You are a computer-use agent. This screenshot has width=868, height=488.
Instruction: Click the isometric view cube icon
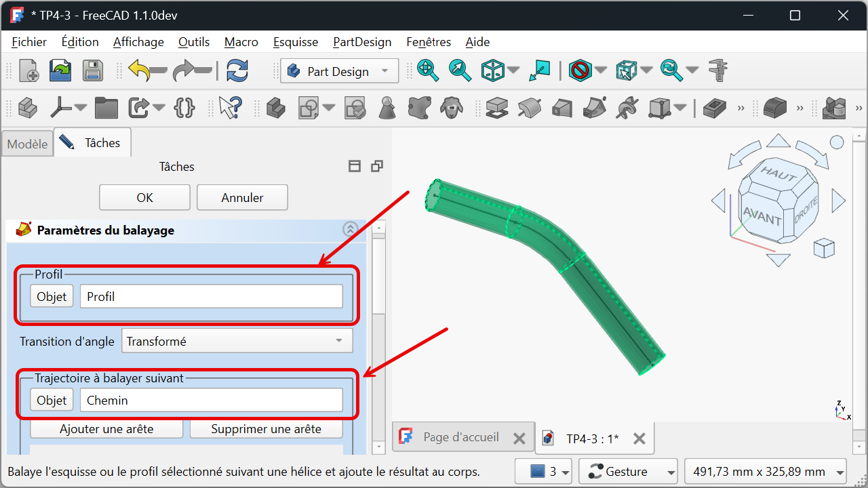click(493, 70)
